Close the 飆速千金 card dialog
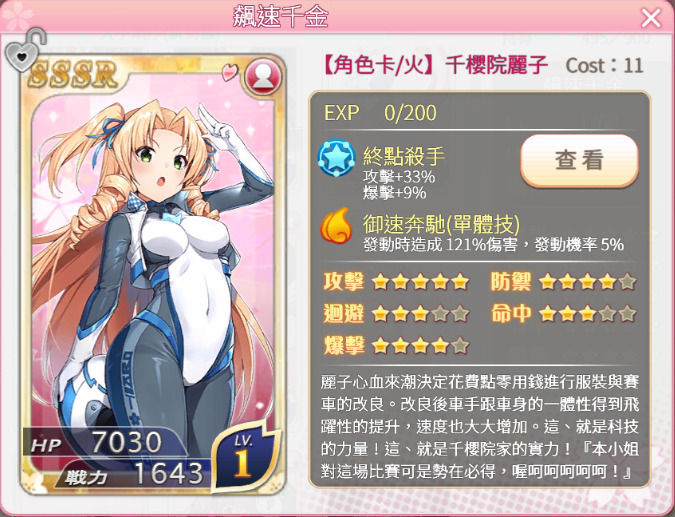 click(x=650, y=18)
